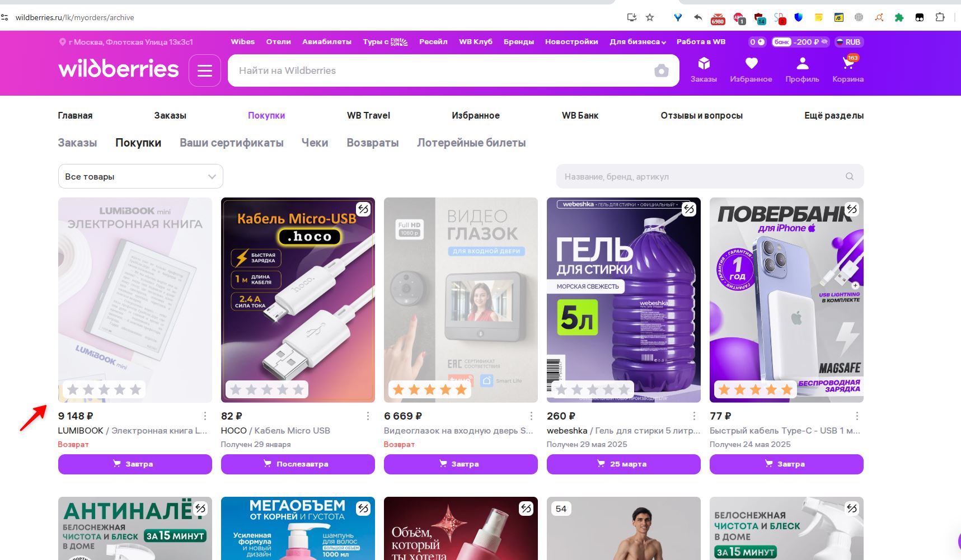The height and width of the screenshot is (560, 961).
Task: Click the compare icon on powerbank card
Action: 852,209
